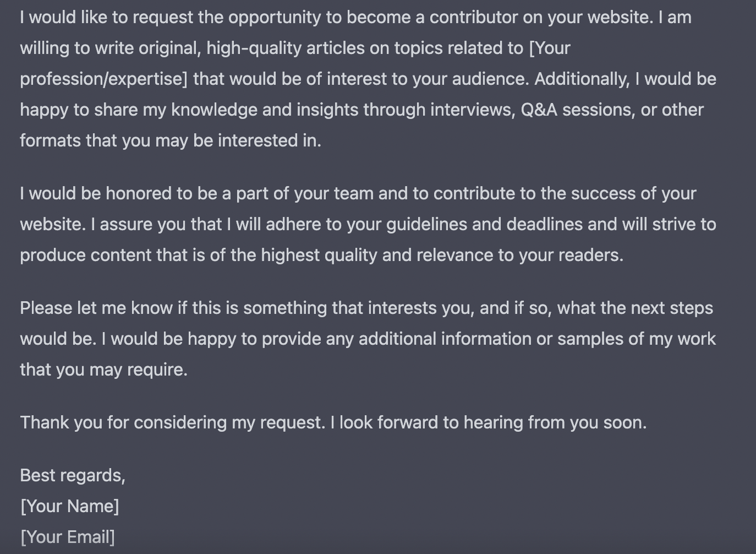
Task: Click the word "deadlines" in the text
Action: coord(544,224)
